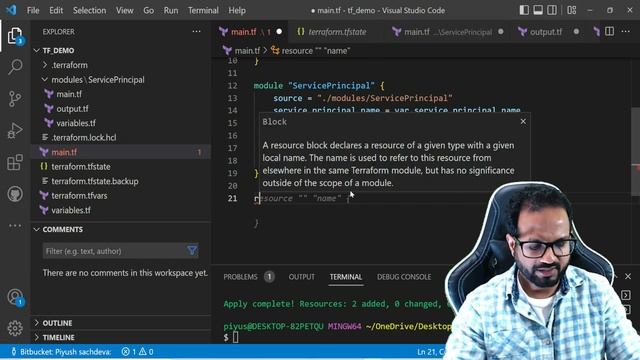Open the GitHub view in activity bar

click(x=15, y=194)
